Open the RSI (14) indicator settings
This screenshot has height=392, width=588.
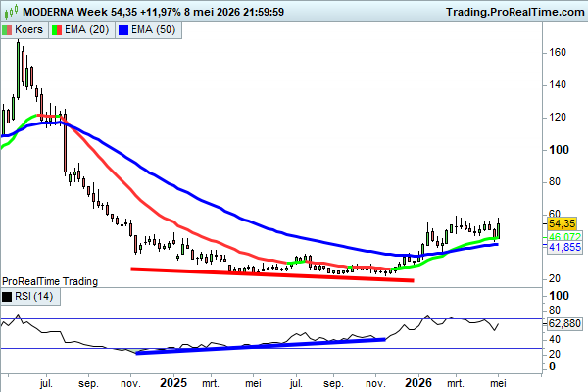[x=30, y=297]
